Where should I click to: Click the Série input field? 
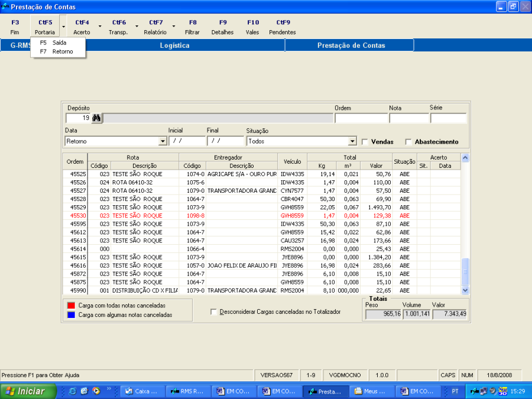pyautogui.click(x=448, y=118)
